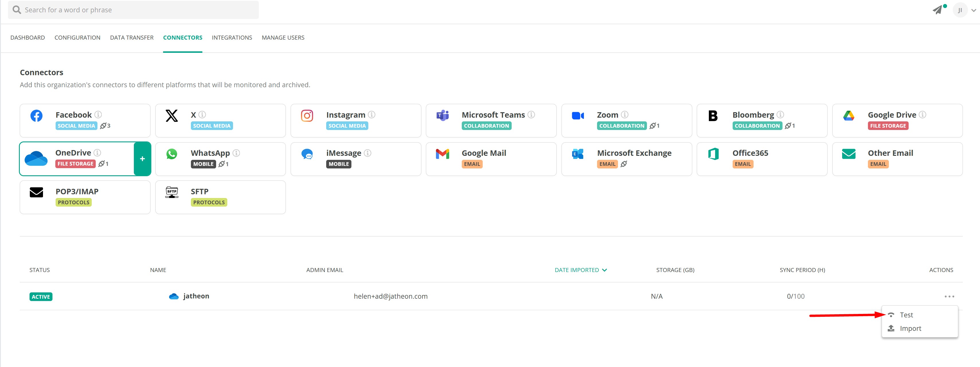Viewport: 980px width, 367px height.
Task: Open the Zoom info icon
Action: (625, 114)
